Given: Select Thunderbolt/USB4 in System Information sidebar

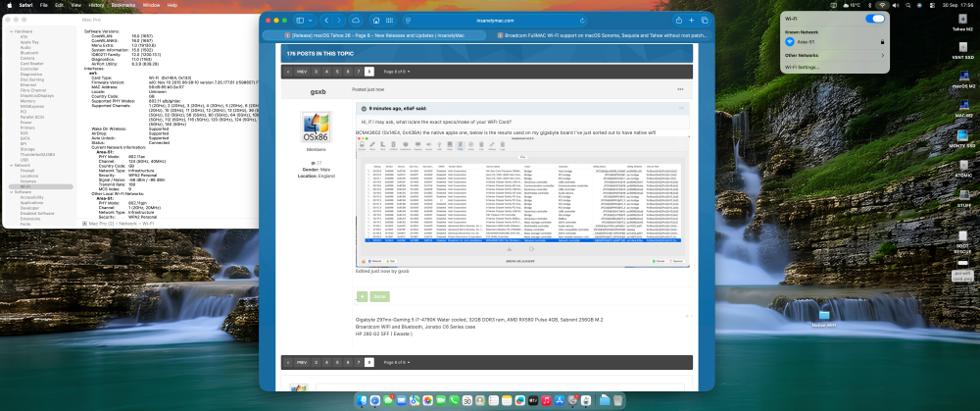Looking at the screenshot, I should click(37, 155).
